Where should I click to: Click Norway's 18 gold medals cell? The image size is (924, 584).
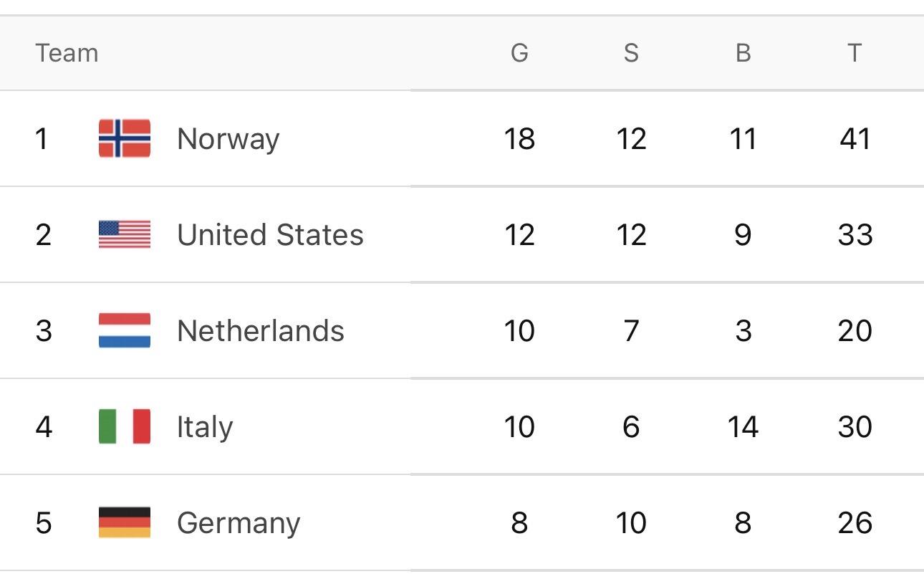click(519, 138)
